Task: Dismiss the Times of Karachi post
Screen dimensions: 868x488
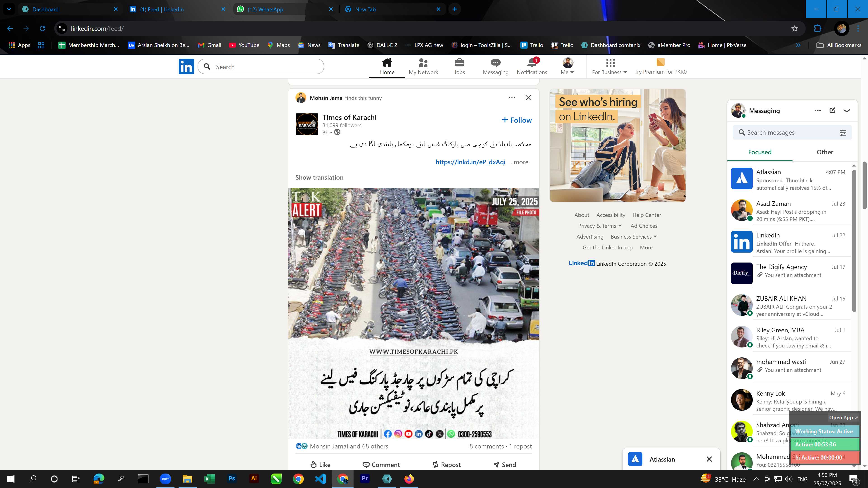Action: pyautogui.click(x=528, y=98)
